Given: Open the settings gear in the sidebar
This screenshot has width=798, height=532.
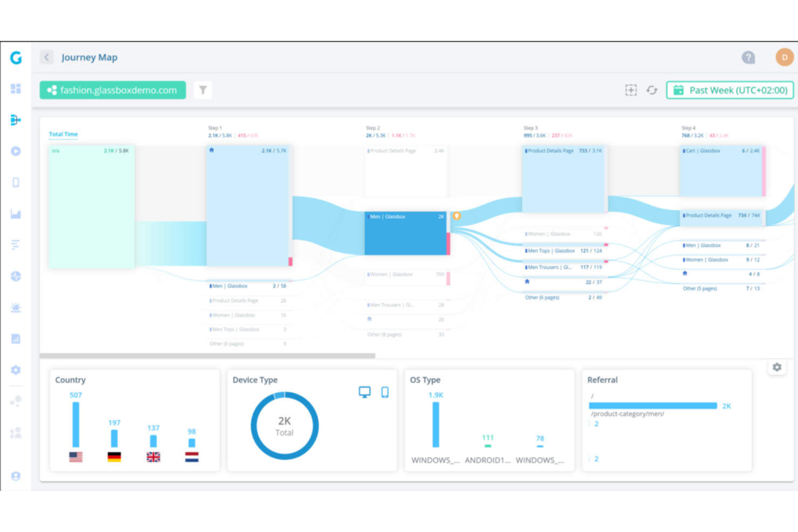Looking at the screenshot, I should (15, 370).
